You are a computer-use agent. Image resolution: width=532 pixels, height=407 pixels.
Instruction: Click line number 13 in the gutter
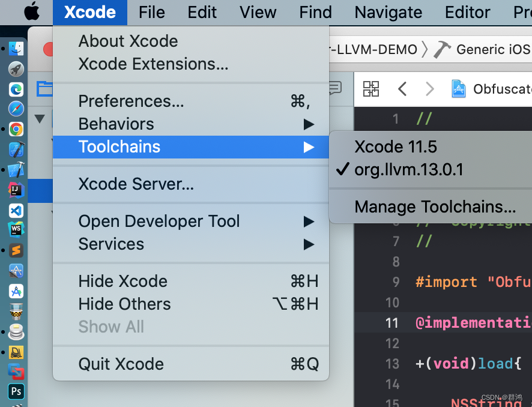point(393,364)
